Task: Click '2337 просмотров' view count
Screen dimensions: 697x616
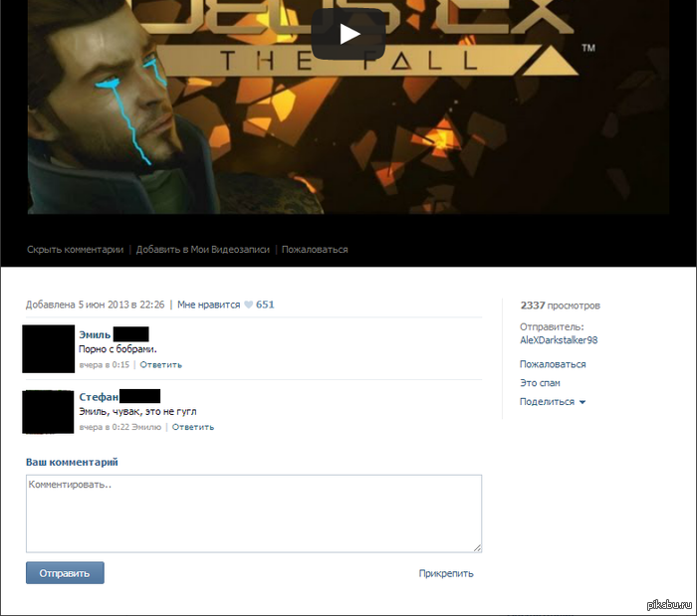Action: pyautogui.click(x=560, y=306)
